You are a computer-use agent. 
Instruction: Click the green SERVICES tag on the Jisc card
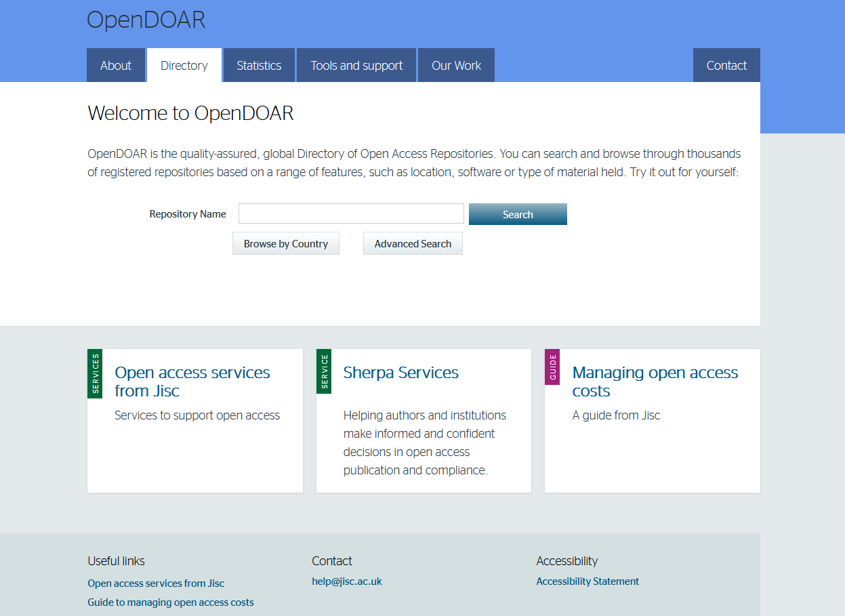click(95, 373)
